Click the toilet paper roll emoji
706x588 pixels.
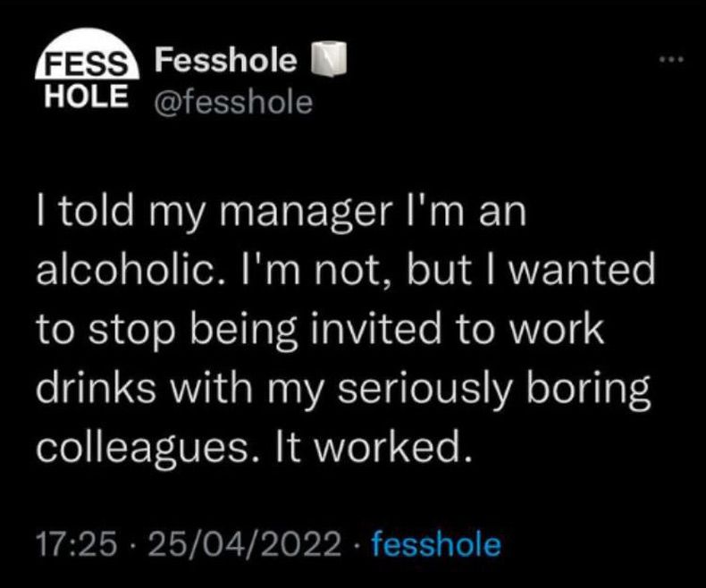[323, 62]
